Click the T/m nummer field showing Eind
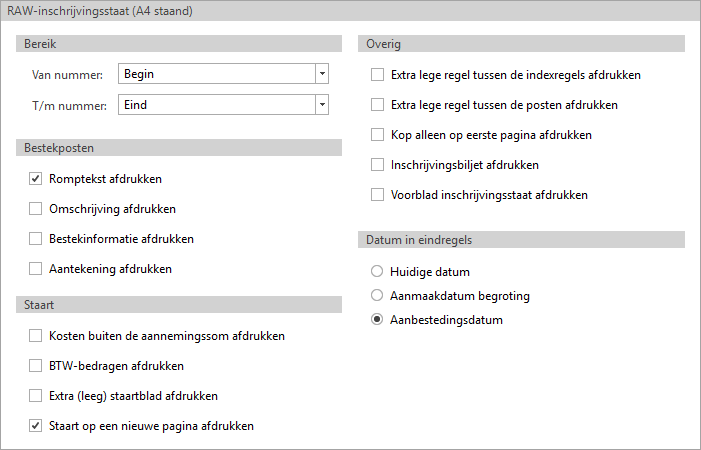The width and height of the screenshot is (701, 450). 215,103
